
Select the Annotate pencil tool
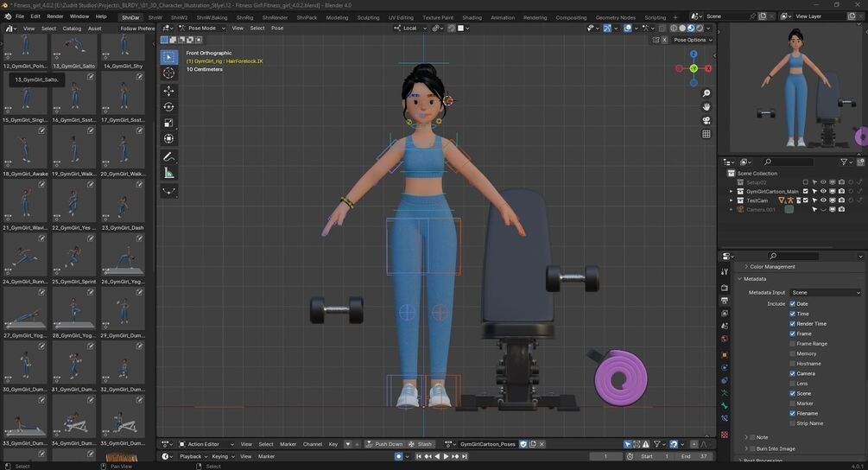pyautogui.click(x=168, y=157)
